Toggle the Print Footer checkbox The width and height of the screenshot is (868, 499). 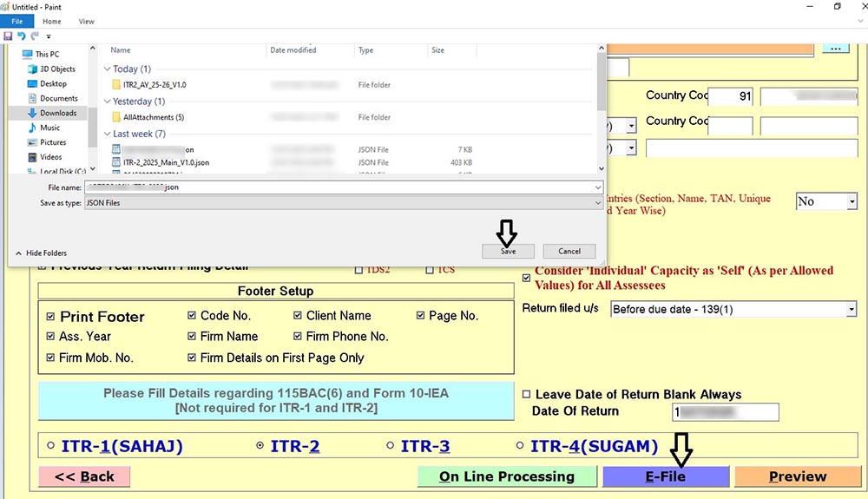(51, 317)
